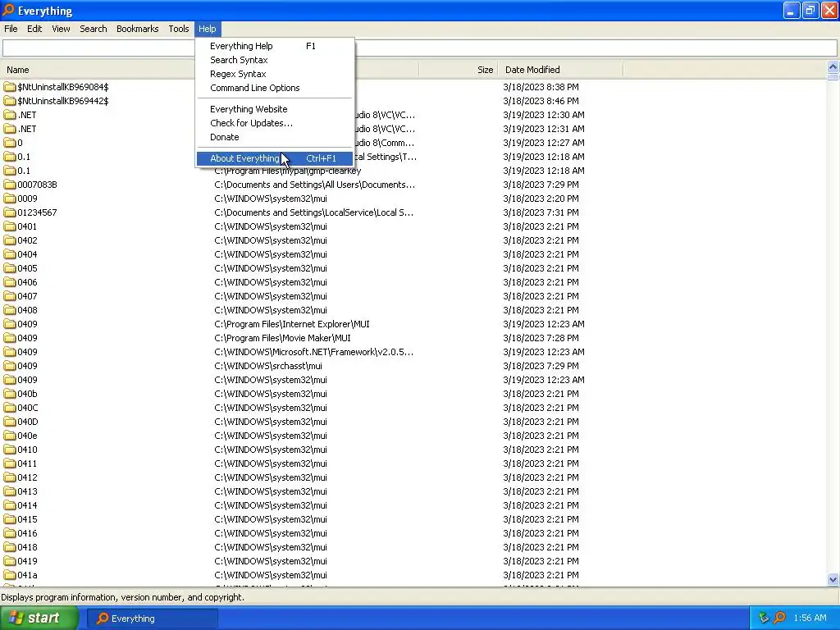Click Everything title bar app icon

8,10
